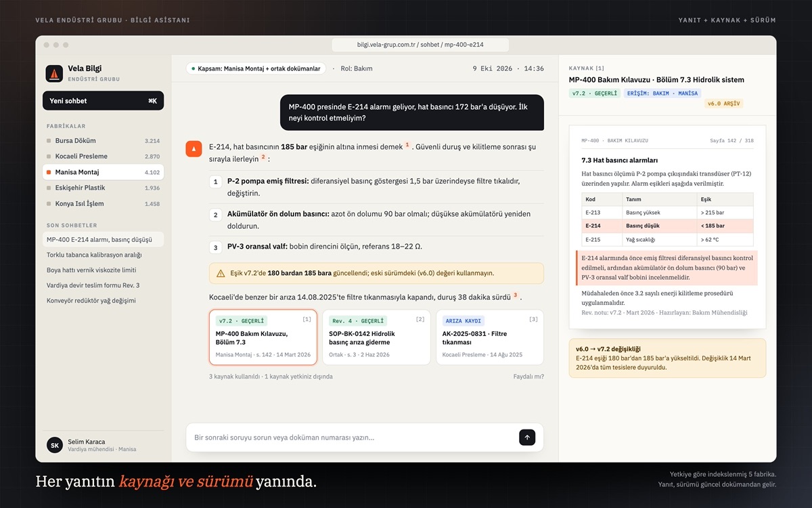The image size is (812, 508).
Task: Click the SK user avatar
Action: coord(55,445)
